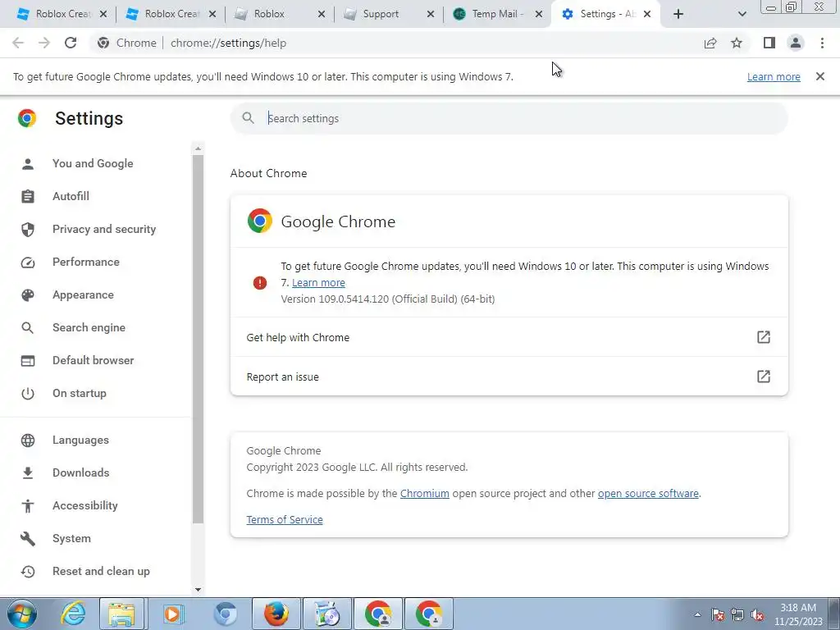The image size is (840, 630).
Task: Open the You and Google person icon
Action: 28,164
